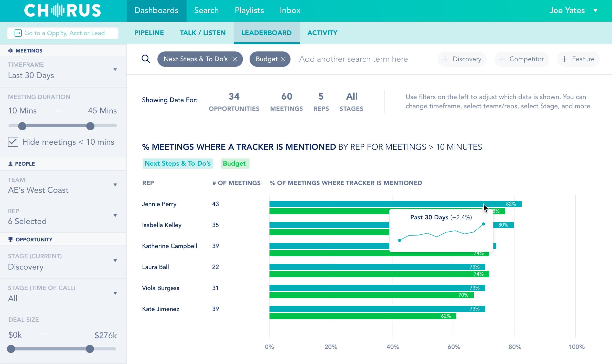Click the go-to arrow icon in search box

pos(18,33)
